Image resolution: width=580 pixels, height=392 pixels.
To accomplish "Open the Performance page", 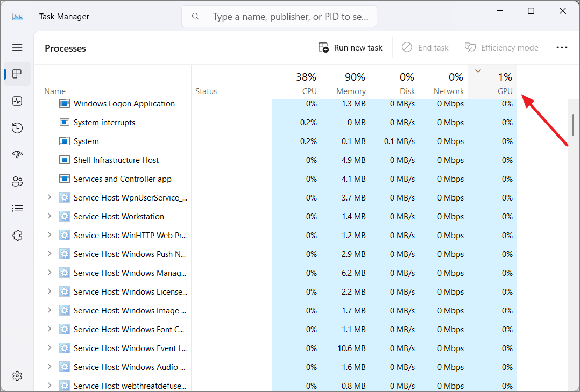I will [17, 101].
